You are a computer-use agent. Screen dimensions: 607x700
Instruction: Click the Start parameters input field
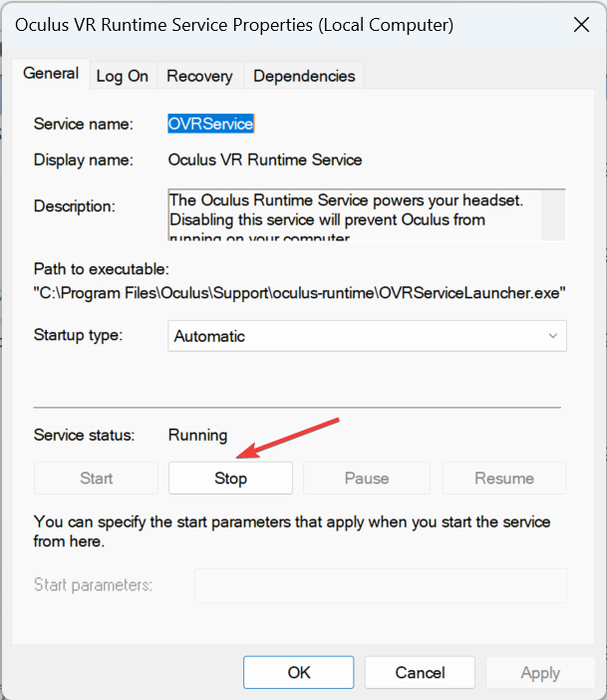381,585
